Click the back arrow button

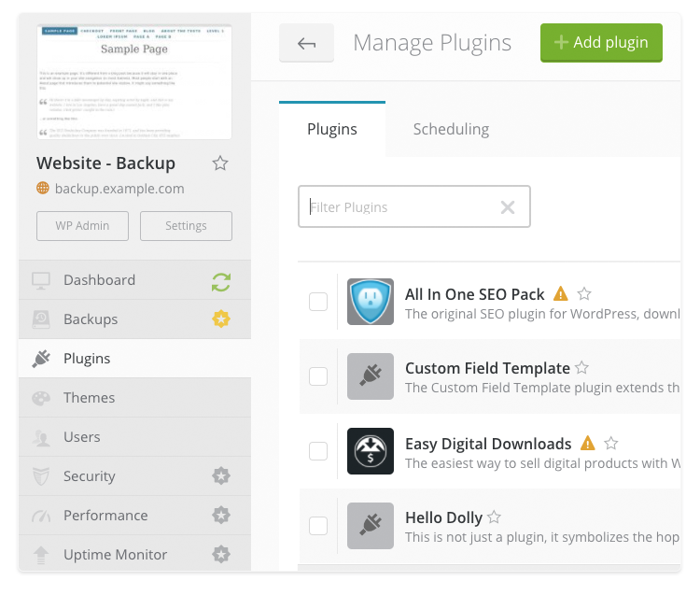pyautogui.click(x=306, y=43)
